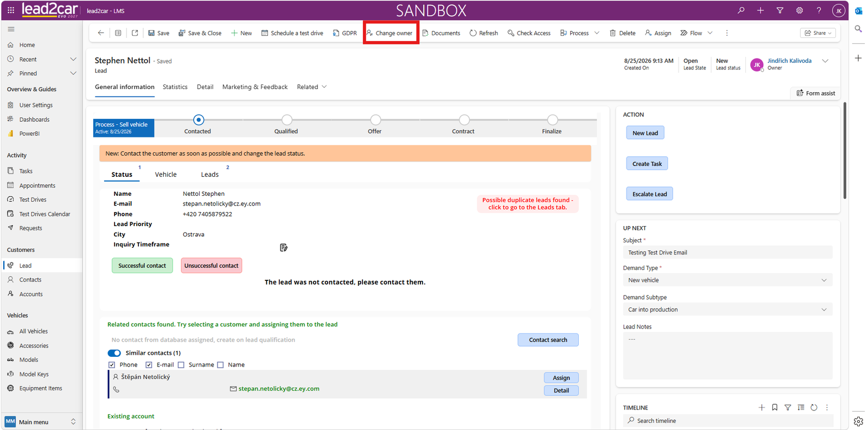
Task: Expand the Recent section in sidebar
Action: pyautogui.click(x=73, y=59)
